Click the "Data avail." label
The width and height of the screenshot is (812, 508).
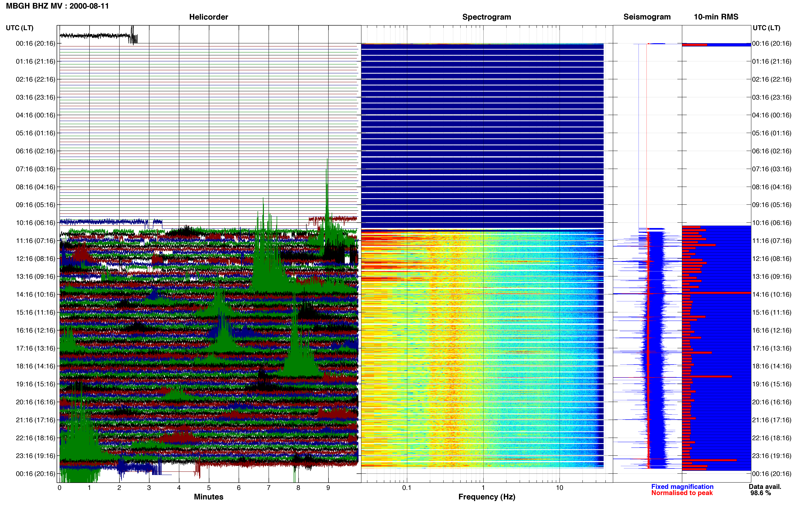[x=765, y=486]
